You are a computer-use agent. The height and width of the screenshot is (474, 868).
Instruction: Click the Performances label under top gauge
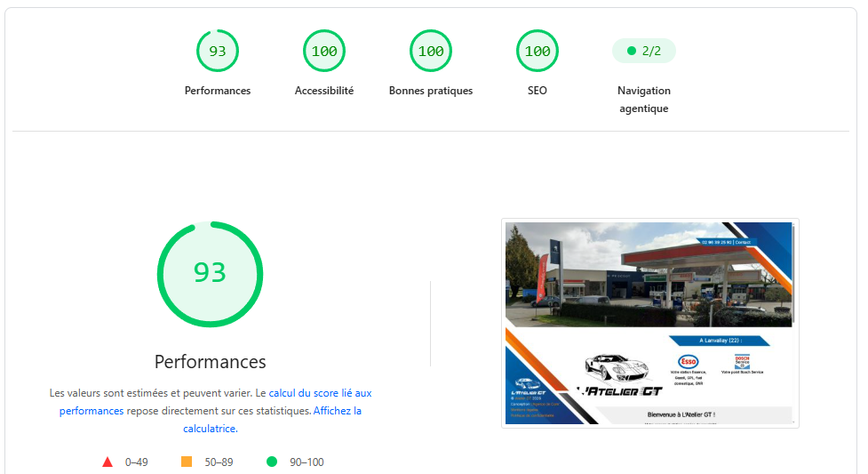[218, 91]
